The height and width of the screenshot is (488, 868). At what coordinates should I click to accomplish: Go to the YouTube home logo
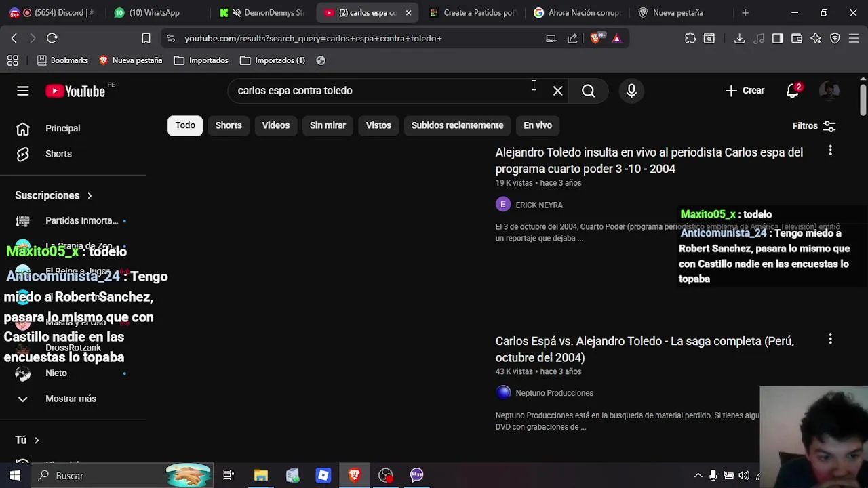[75, 91]
